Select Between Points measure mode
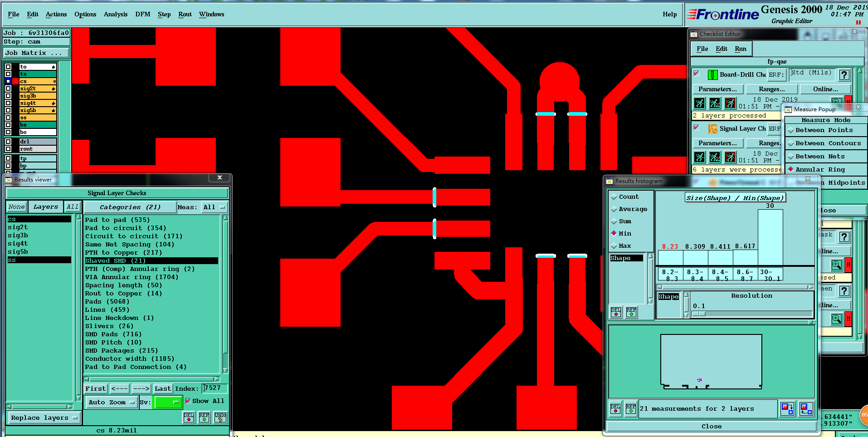 coord(824,130)
